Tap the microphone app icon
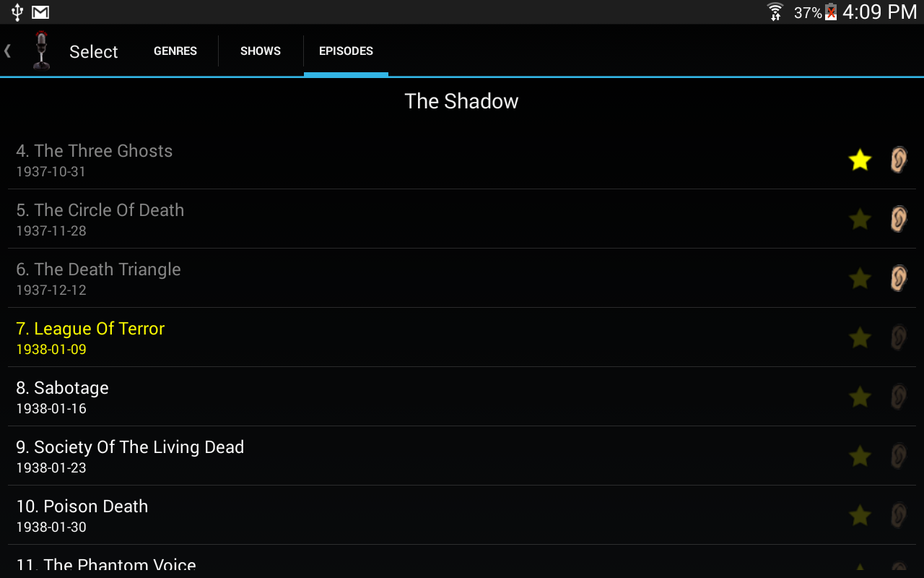The height and width of the screenshot is (578, 924). (x=42, y=51)
